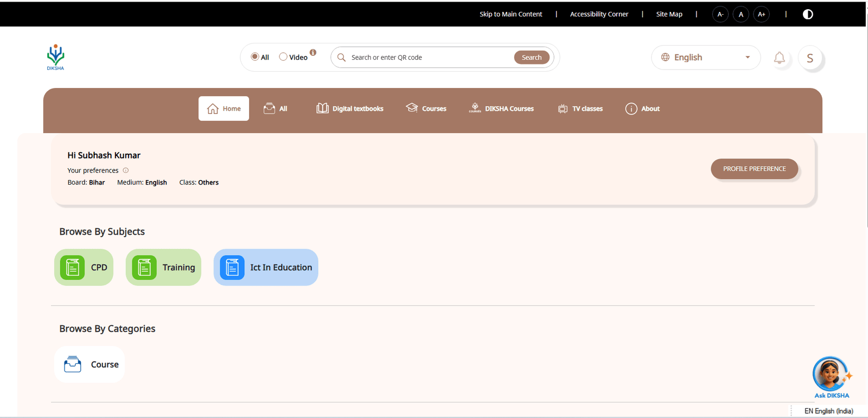868x418 pixels.
Task: Click EN English (India) language indicator
Action: [828, 411]
